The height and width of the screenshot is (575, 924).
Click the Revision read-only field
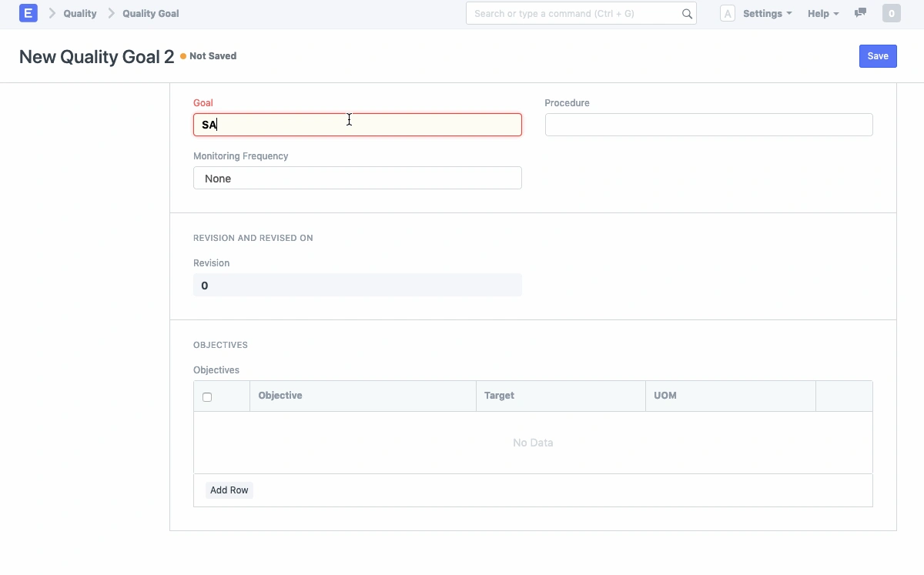(357, 286)
